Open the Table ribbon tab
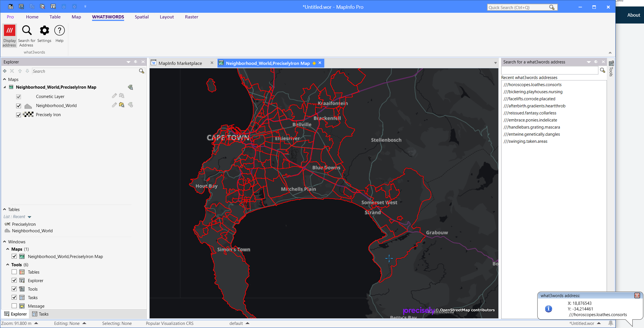This screenshot has height=328, width=644. 55,17
